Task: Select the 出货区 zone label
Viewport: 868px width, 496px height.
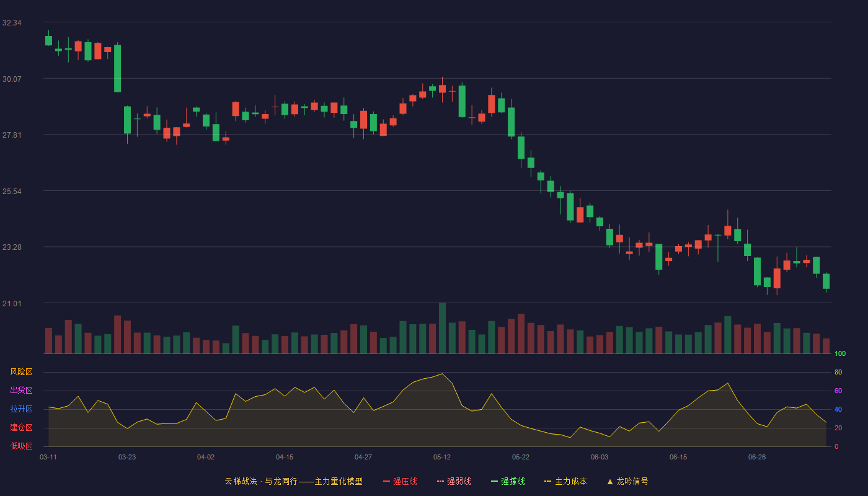Action: coord(21,391)
